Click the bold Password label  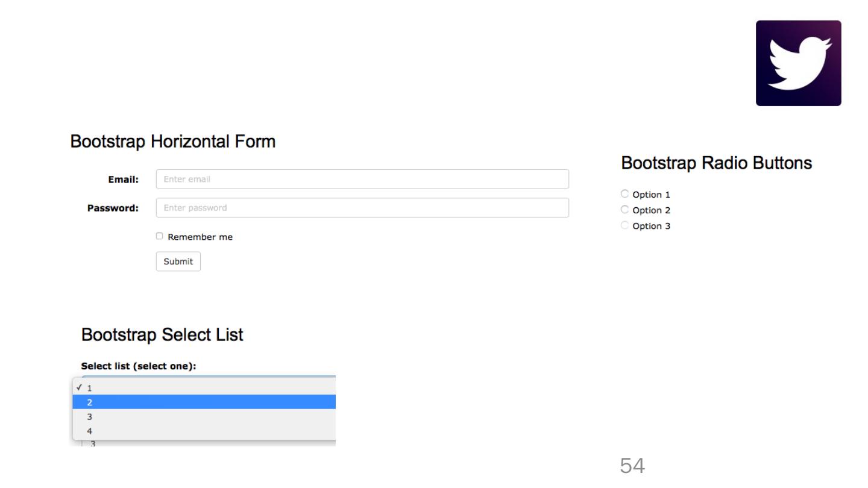pyautogui.click(x=113, y=208)
